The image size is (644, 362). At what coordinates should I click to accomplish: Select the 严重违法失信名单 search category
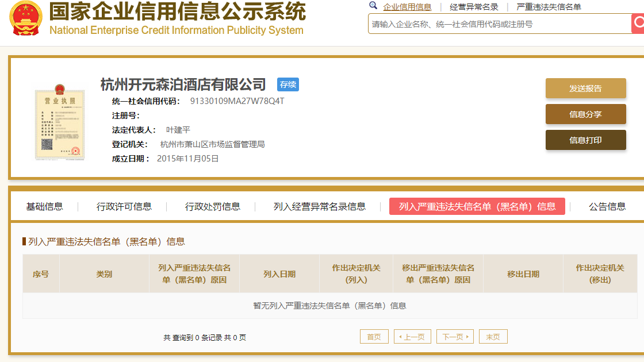(549, 7)
